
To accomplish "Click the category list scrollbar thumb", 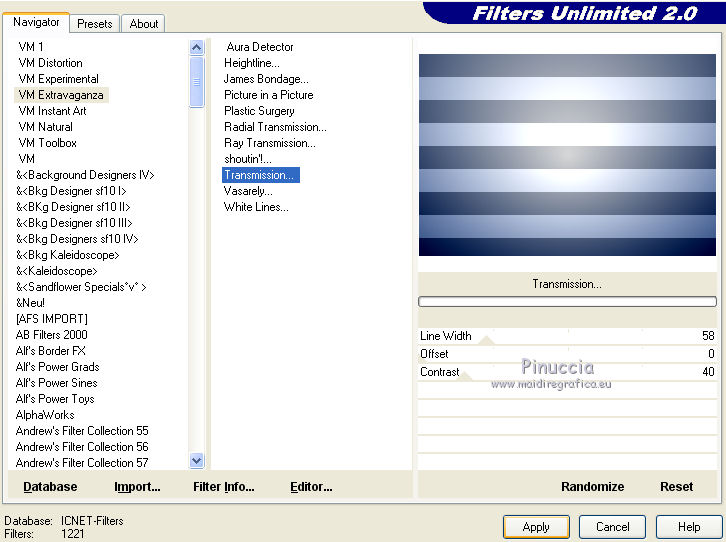I will click(196, 82).
